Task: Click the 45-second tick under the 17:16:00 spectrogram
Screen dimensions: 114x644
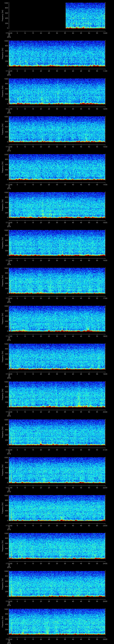Action: pyautogui.click(x=81, y=298)
